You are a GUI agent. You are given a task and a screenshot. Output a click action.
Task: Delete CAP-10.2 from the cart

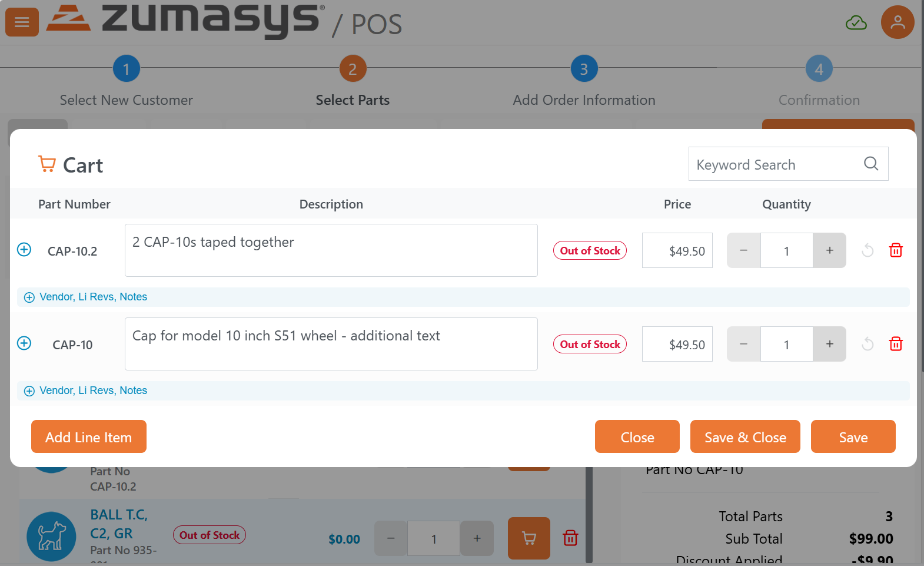point(896,250)
